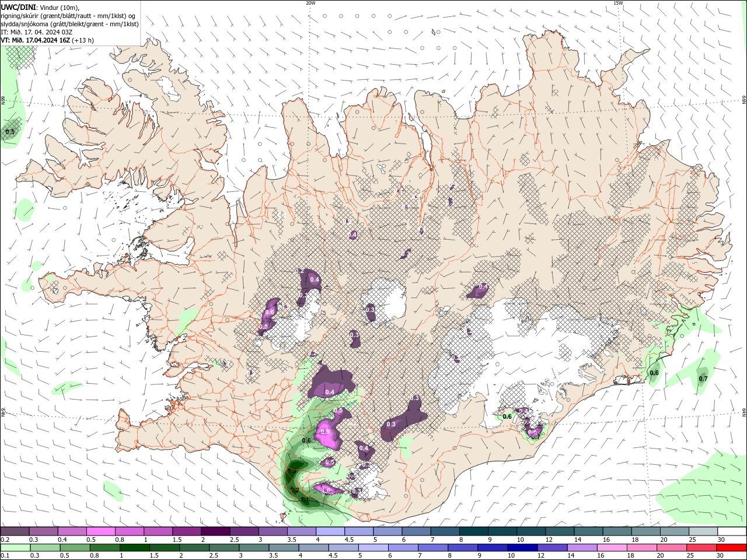
Task: Select the dark blue 10 swatch in rain legend
Action: [521, 548]
